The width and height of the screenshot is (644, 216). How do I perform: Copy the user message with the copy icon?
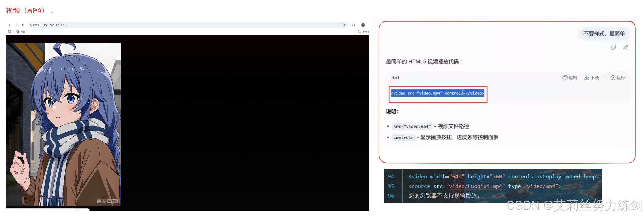[613, 47]
